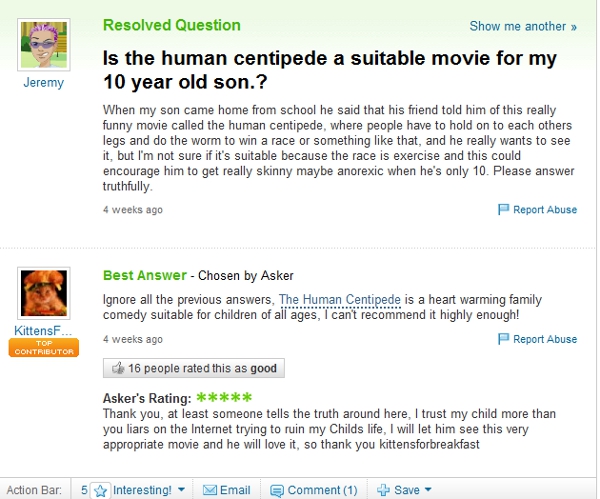Open the Comment (1) link
This screenshot has width=600, height=499.
pyautogui.click(x=322, y=490)
